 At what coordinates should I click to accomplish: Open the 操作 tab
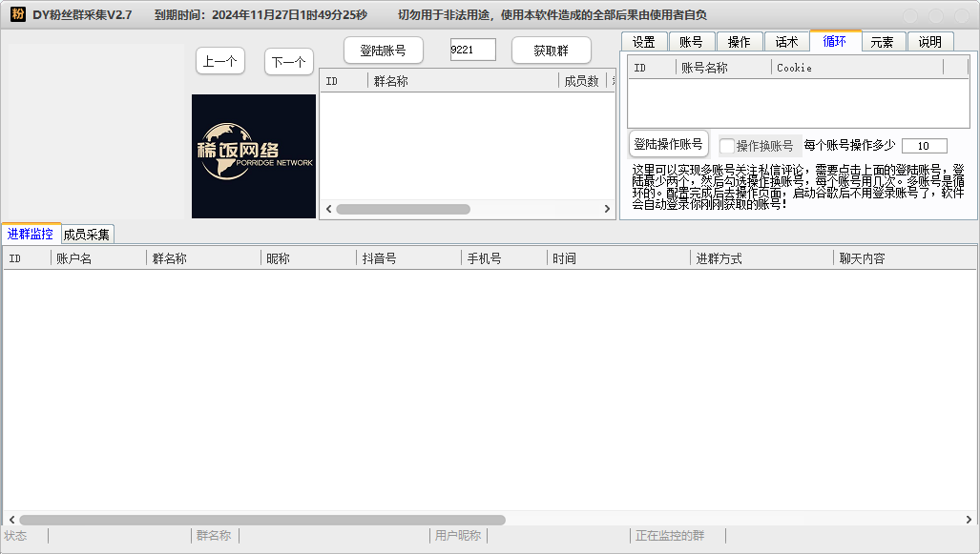(x=739, y=42)
